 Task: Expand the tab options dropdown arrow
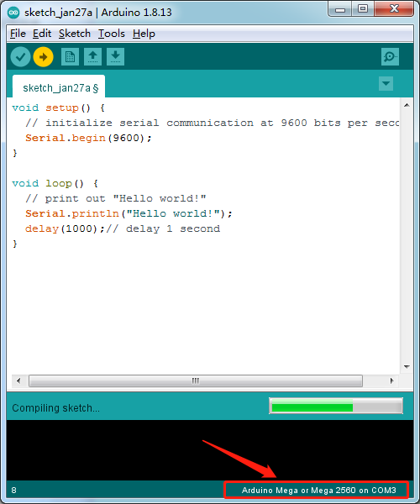click(x=386, y=83)
